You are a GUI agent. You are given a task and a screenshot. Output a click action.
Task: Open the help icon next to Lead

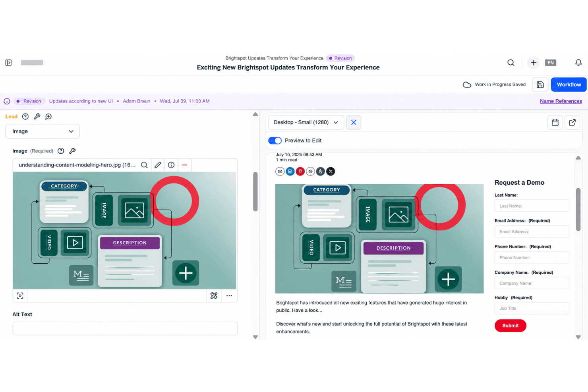coord(25,116)
